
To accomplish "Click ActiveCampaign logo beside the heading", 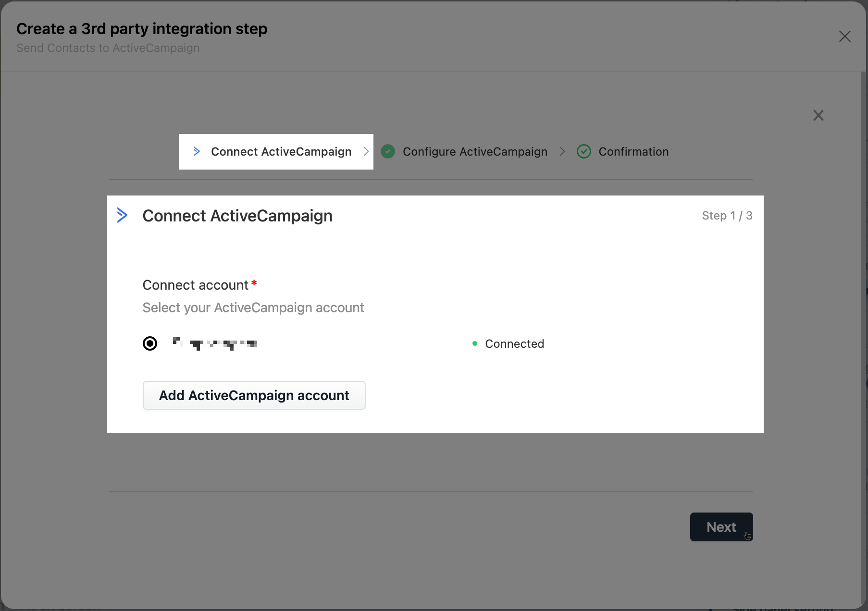I will (122, 215).
